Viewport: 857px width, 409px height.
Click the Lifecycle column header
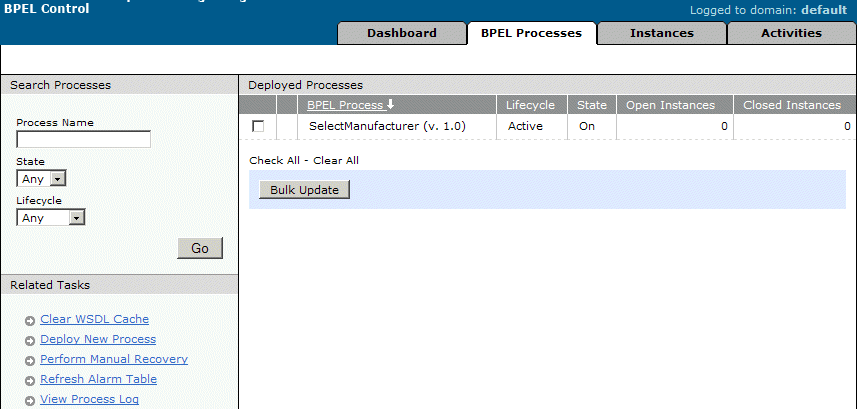click(x=530, y=105)
